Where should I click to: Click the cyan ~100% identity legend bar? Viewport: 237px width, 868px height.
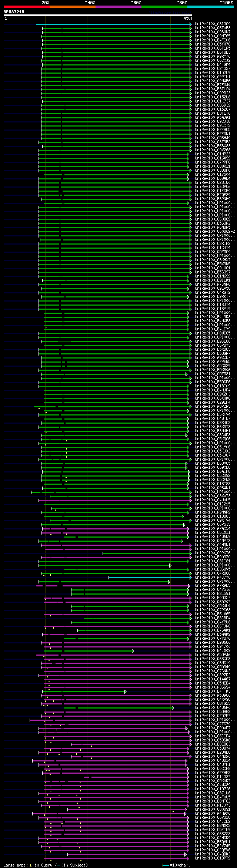pyautogui.click(x=210, y=7)
